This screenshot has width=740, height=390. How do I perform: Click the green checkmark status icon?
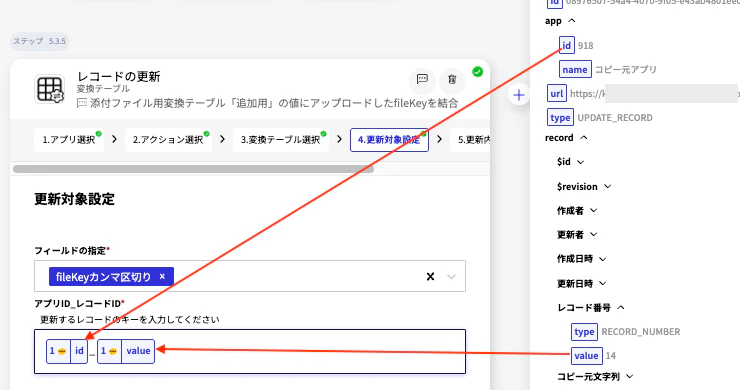tap(478, 72)
